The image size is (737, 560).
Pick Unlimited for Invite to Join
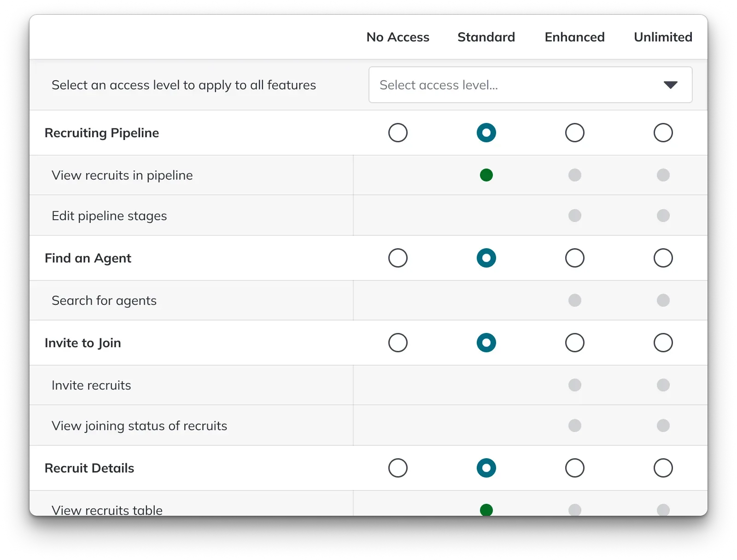(x=663, y=343)
